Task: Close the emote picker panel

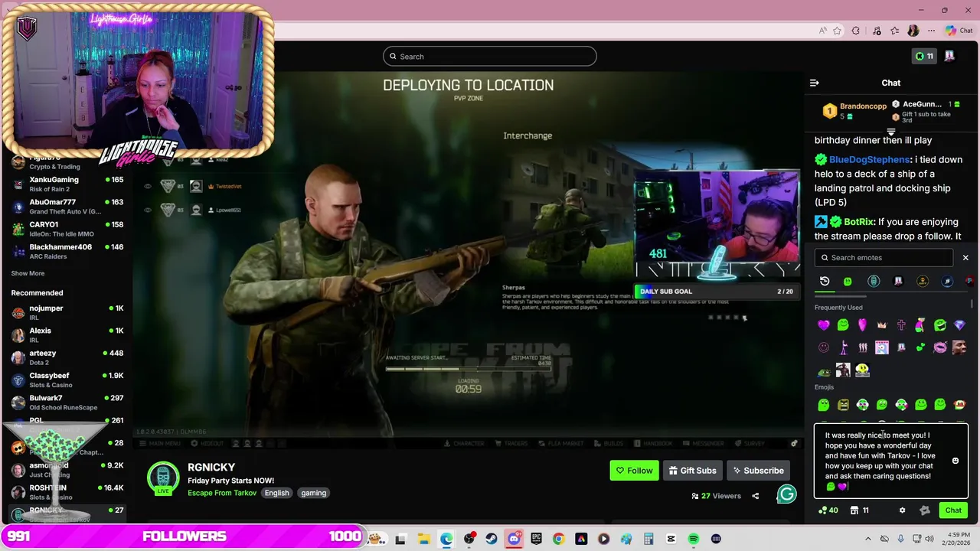Action: [965, 258]
